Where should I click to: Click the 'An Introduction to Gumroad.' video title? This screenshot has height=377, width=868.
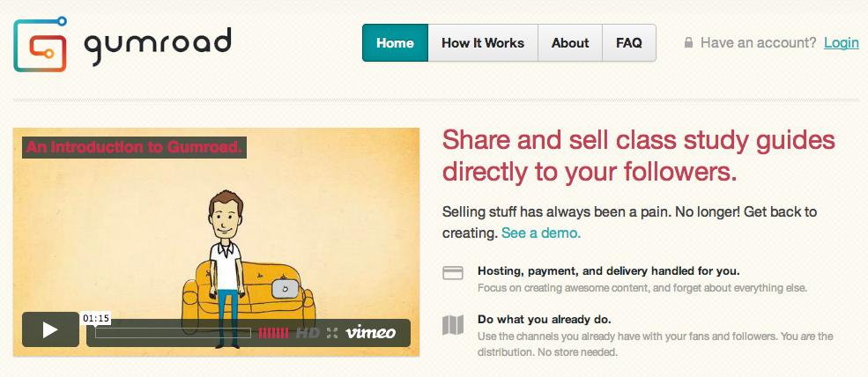pos(134,148)
